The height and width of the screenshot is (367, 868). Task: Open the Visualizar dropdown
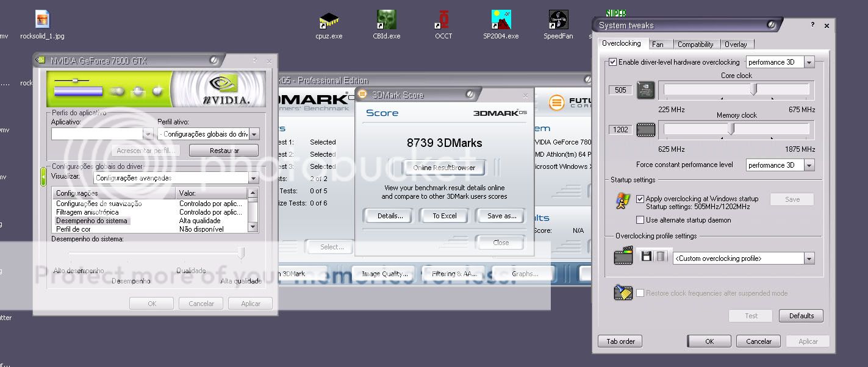(x=176, y=178)
